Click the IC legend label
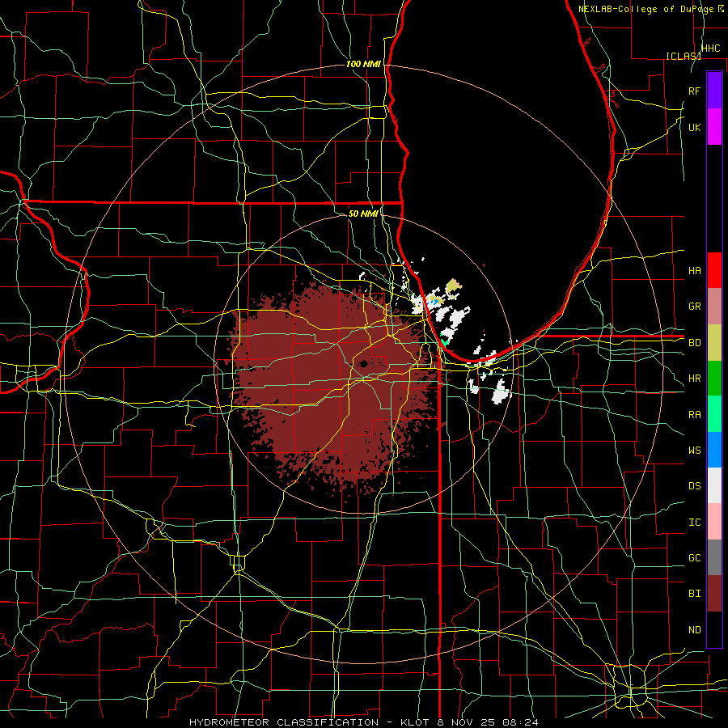The image size is (728, 728). coord(695,523)
